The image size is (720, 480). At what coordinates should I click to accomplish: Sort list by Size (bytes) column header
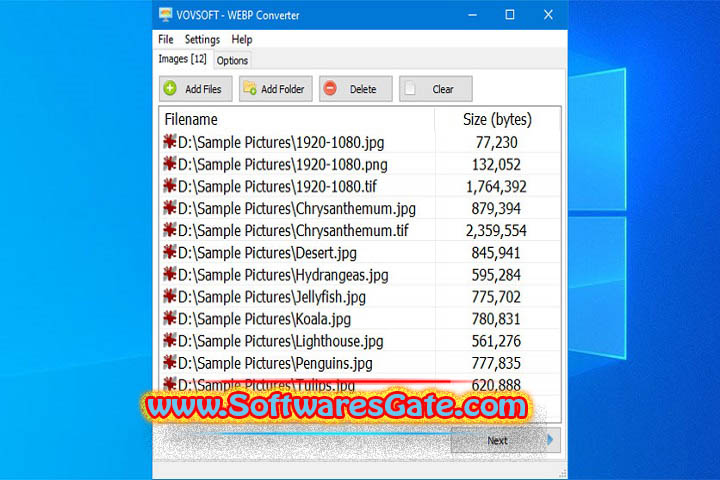[497, 119]
